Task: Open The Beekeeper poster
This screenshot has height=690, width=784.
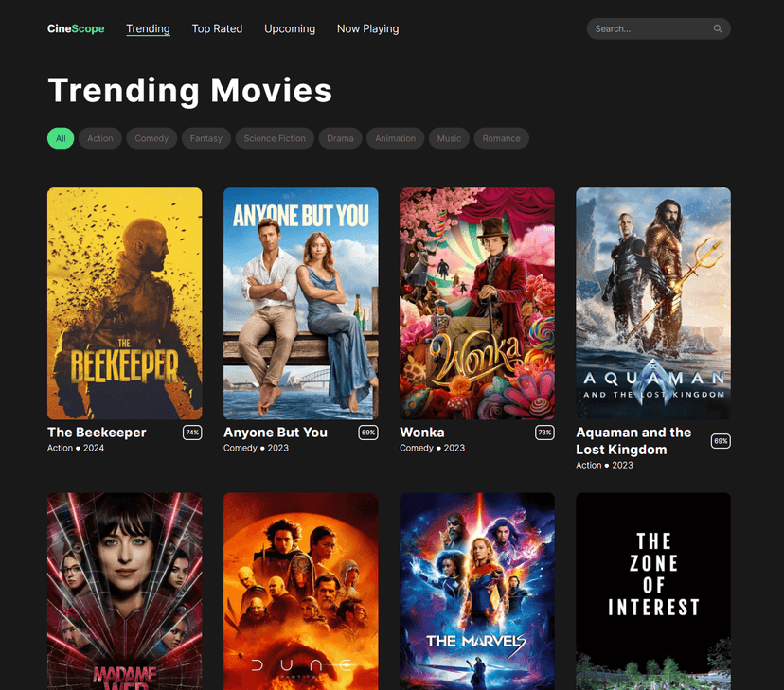Action: pyautogui.click(x=125, y=303)
